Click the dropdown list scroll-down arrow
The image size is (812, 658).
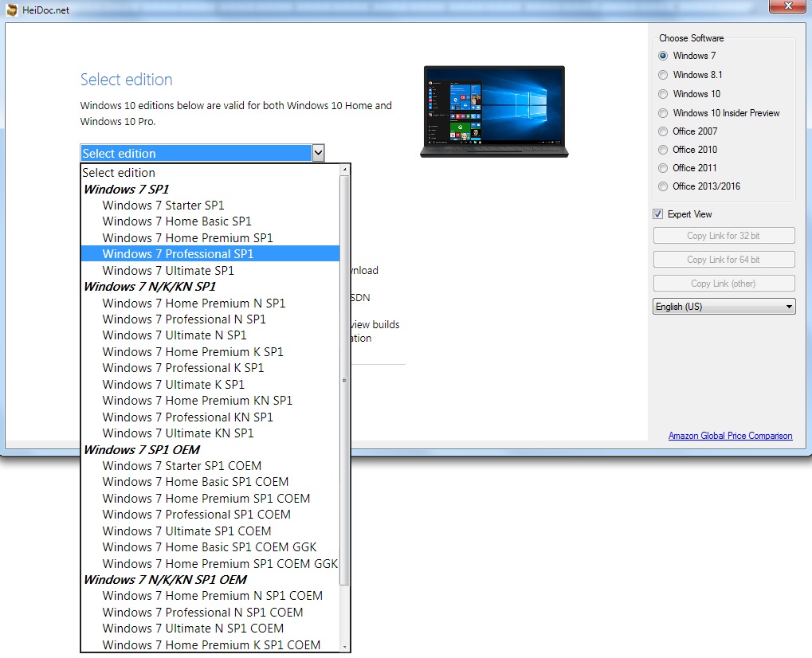(x=344, y=647)
